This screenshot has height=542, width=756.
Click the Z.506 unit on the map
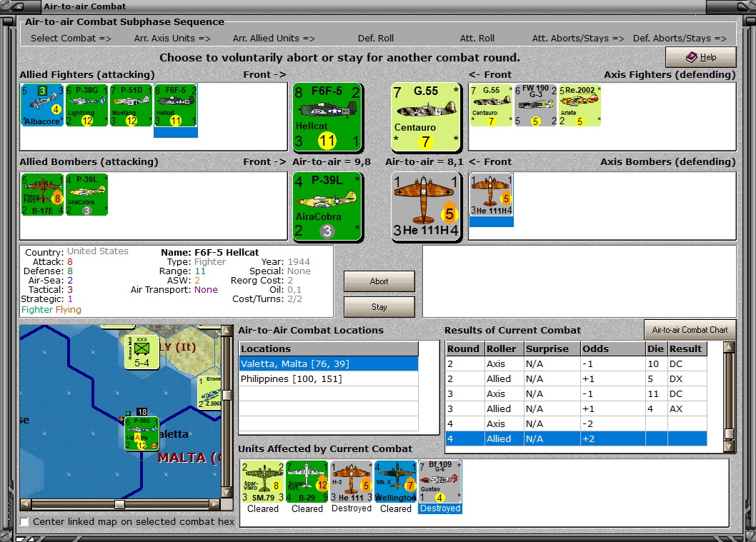click(209, 393)
